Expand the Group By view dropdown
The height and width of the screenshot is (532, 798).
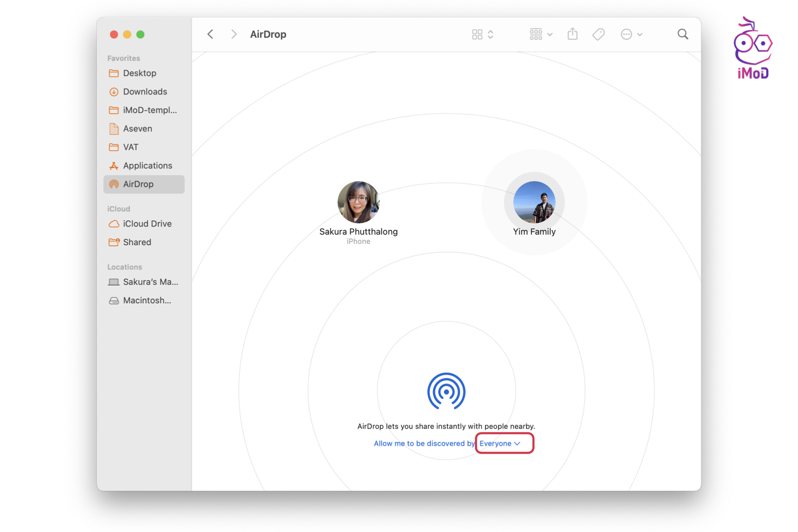coord(541,35)
